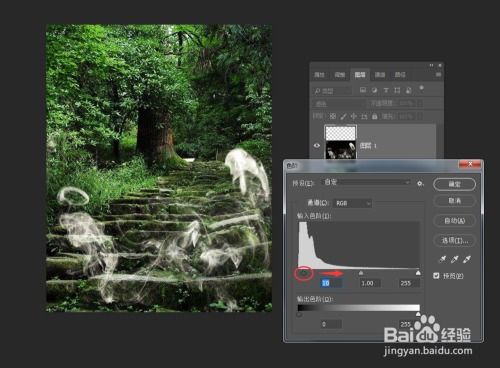Click the lock image pixels brush icon

(x=343, y=116)
